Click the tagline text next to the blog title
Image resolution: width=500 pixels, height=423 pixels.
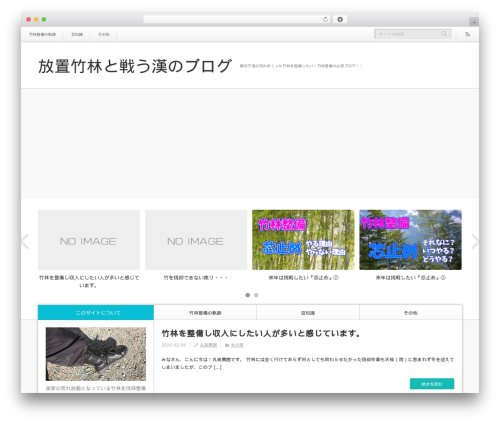pyautogui.click(x=301, y=66)
